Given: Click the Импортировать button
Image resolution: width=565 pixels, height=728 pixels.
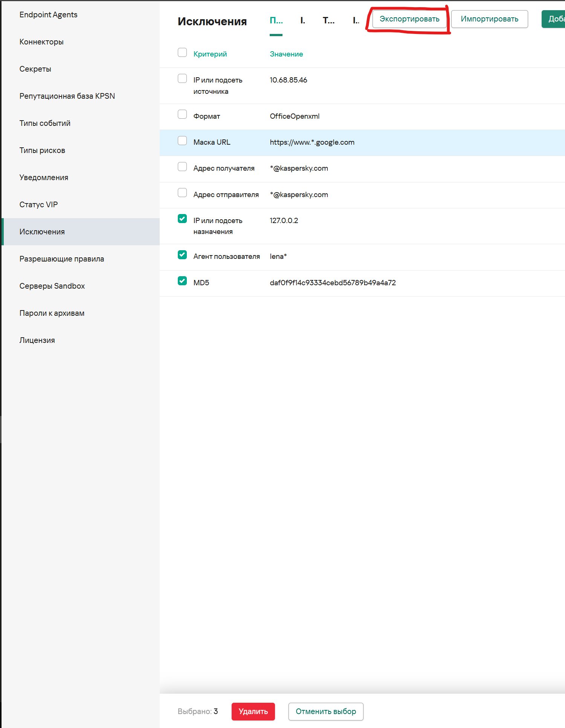Looking at the screenshot, I should coord(489,19).
